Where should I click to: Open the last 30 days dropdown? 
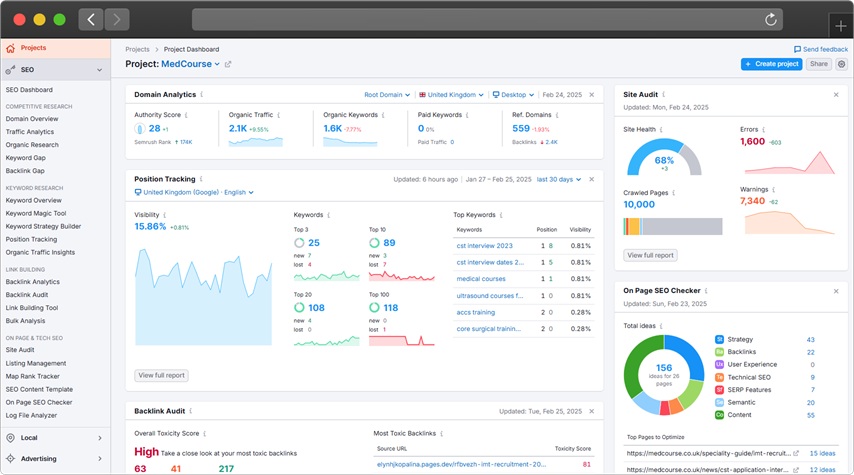[559, 179]
